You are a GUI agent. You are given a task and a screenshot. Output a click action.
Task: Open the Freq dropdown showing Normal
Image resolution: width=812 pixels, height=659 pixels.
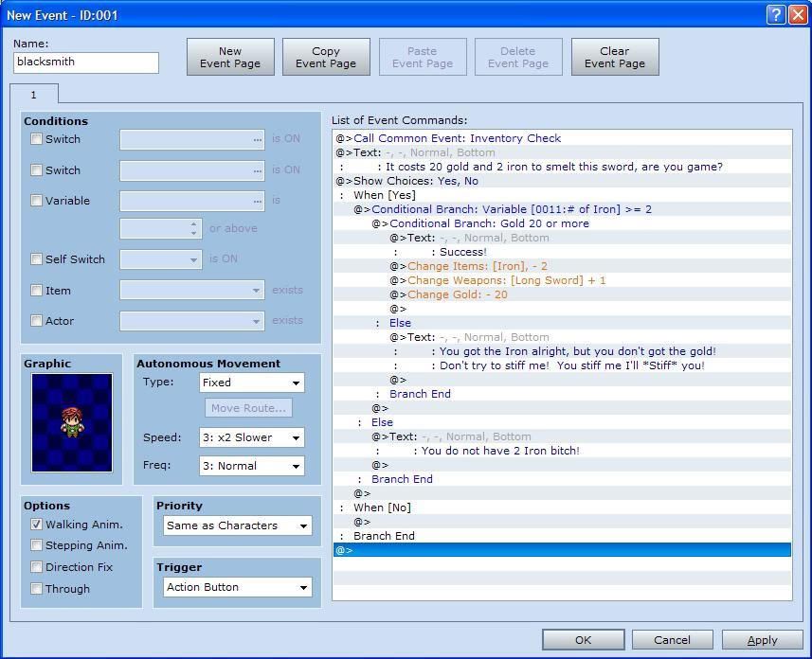(252, 466)
